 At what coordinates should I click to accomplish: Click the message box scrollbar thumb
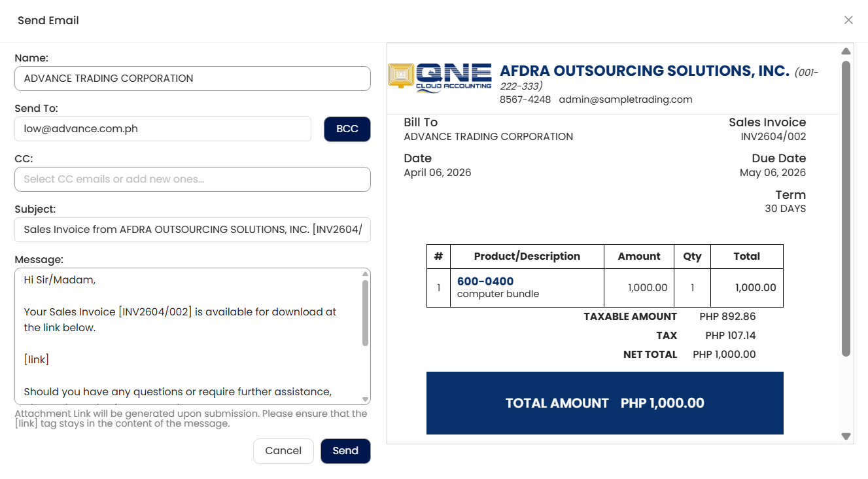tap(365, 313)
